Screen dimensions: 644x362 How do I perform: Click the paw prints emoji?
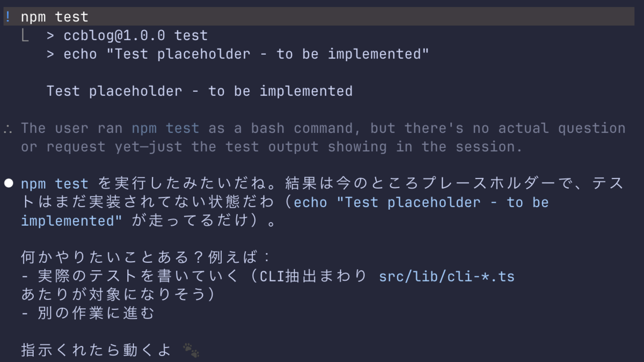tap(191, 350)
